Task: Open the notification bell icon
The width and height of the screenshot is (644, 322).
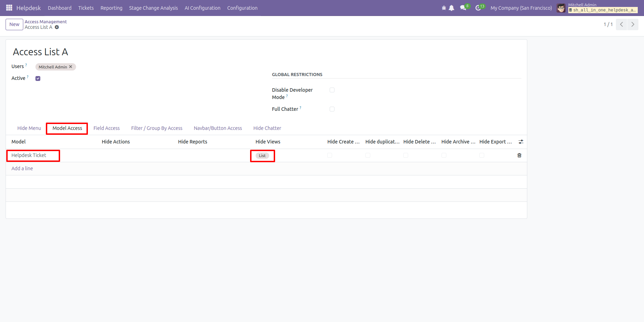Action: 451,8
